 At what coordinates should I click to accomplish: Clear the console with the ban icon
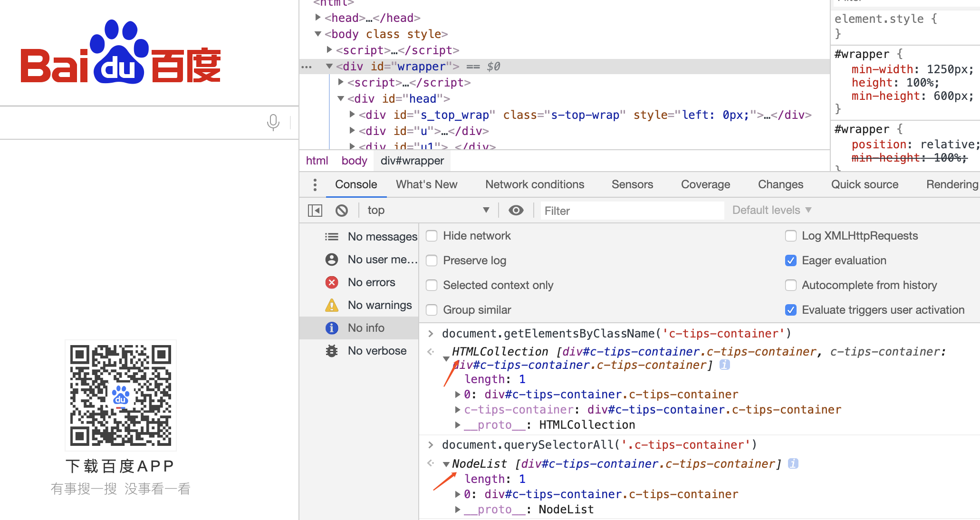(x=341, y=210)
